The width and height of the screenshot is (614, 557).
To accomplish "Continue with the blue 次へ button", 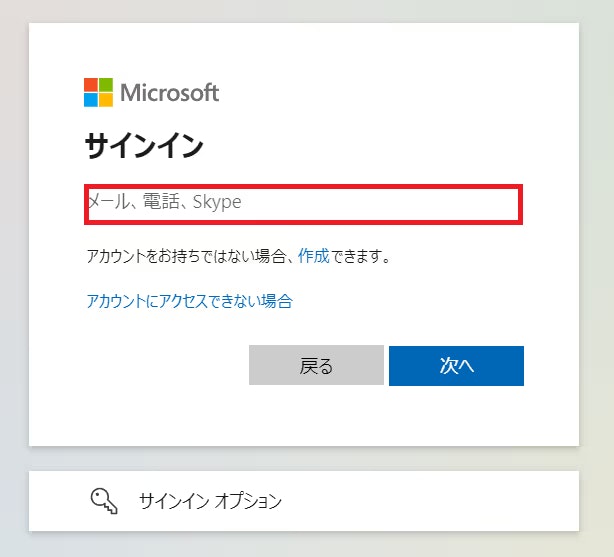I will coord(456,365).
